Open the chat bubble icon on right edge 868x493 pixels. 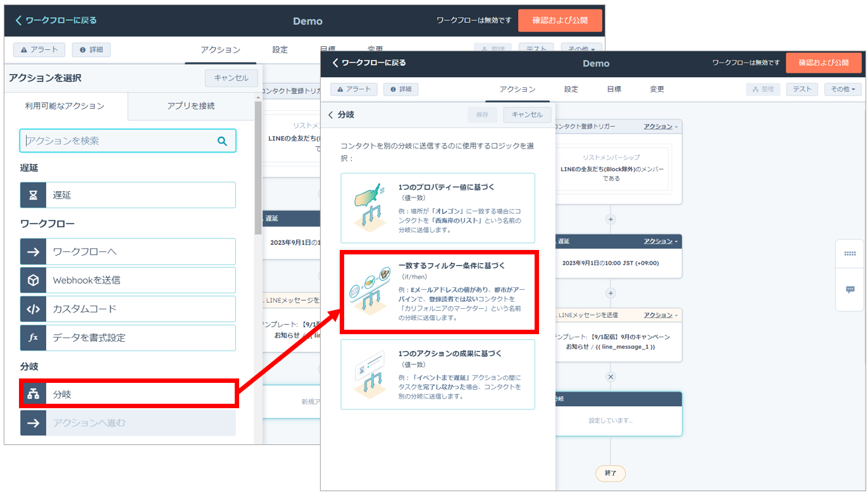[x=850, y=289]
